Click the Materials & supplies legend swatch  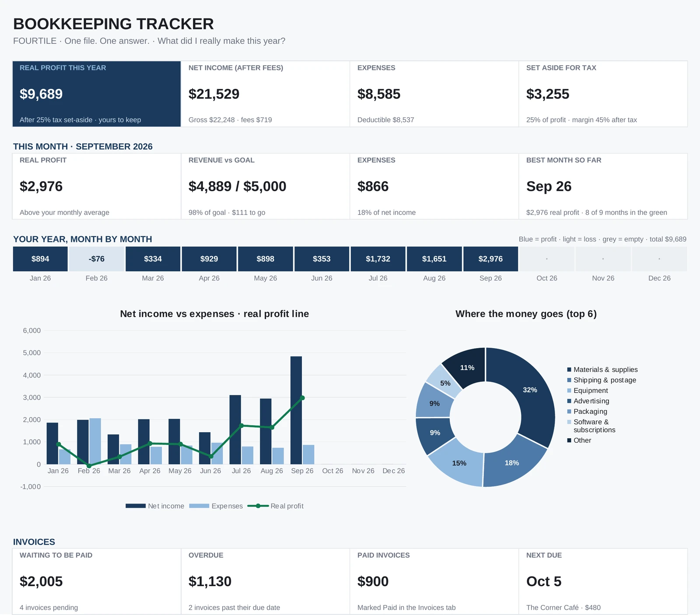(x=569, y=370)
